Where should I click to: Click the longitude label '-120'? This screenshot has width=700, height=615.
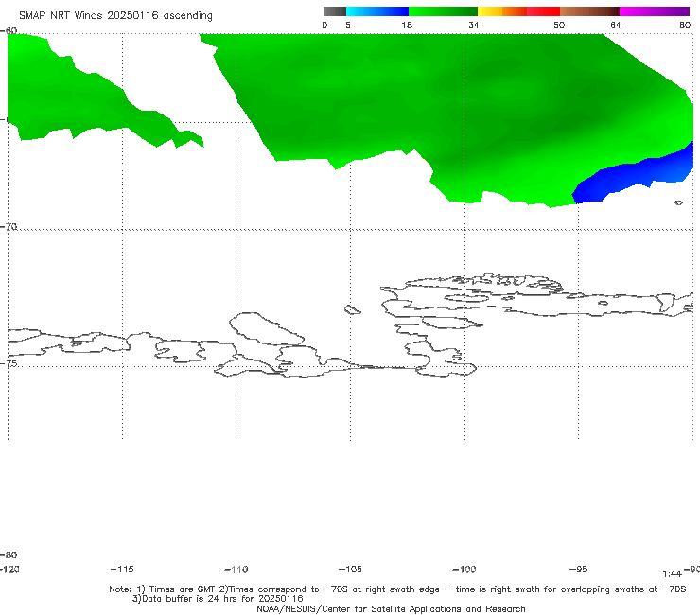click(x=9, y=569)
